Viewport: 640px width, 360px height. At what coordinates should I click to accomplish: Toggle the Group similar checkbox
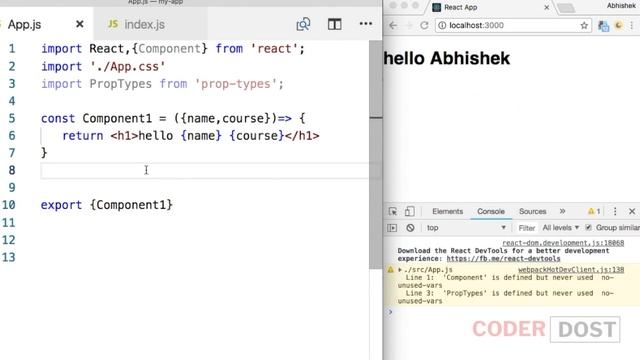pyautogui.click(x=588, y=228)
